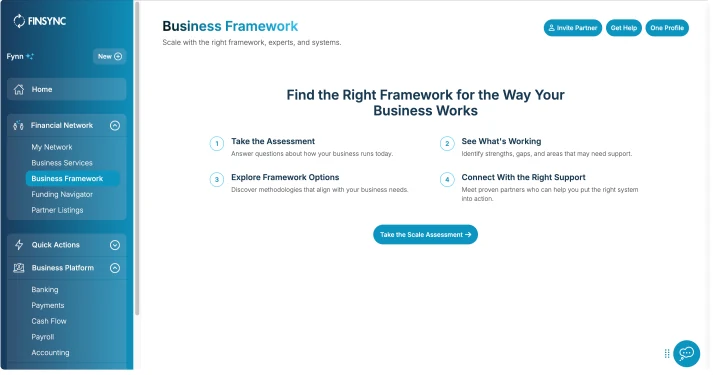Open Banking in Business Platform
The width and height of the screenshot is (713, 375).
[x=45, y=290]
